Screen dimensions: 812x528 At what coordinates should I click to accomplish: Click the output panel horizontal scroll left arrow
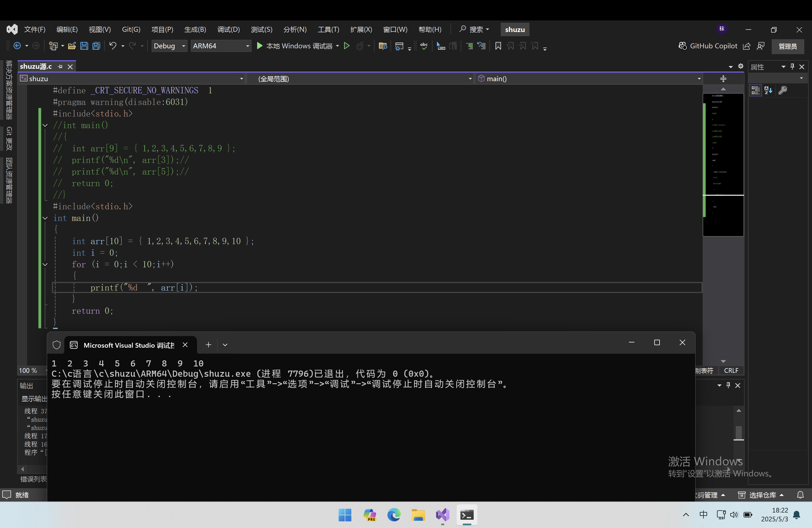click(x=23, y=469)
